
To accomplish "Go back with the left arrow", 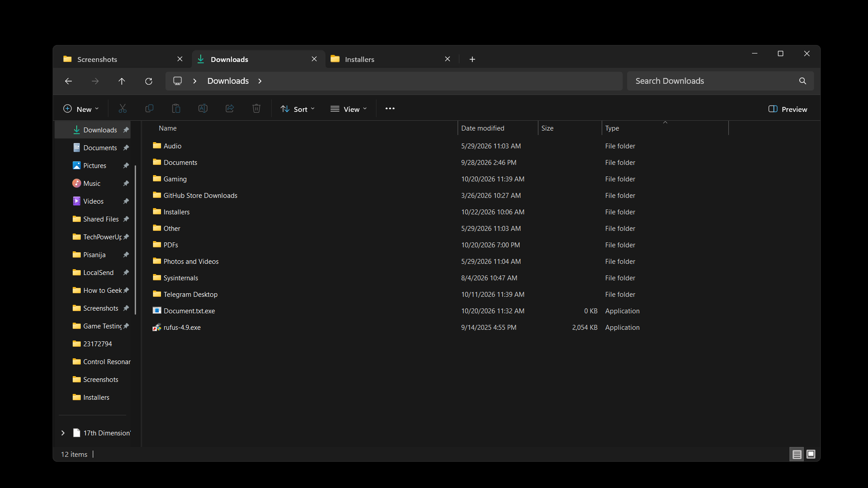I will point(68,81).
